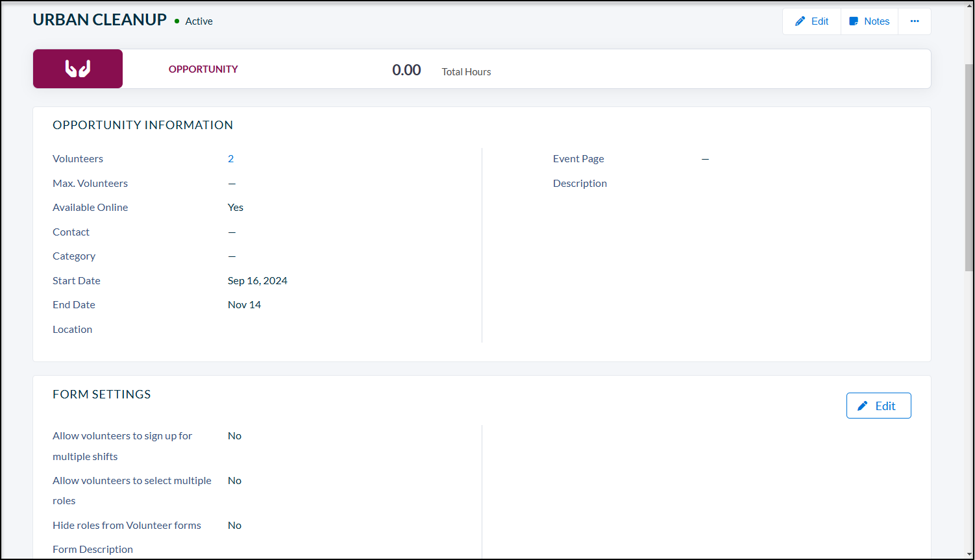975x560 pixels.
Task: Click the pencil icon in the Form Settings Edit button
Action: tap(863, 406)
